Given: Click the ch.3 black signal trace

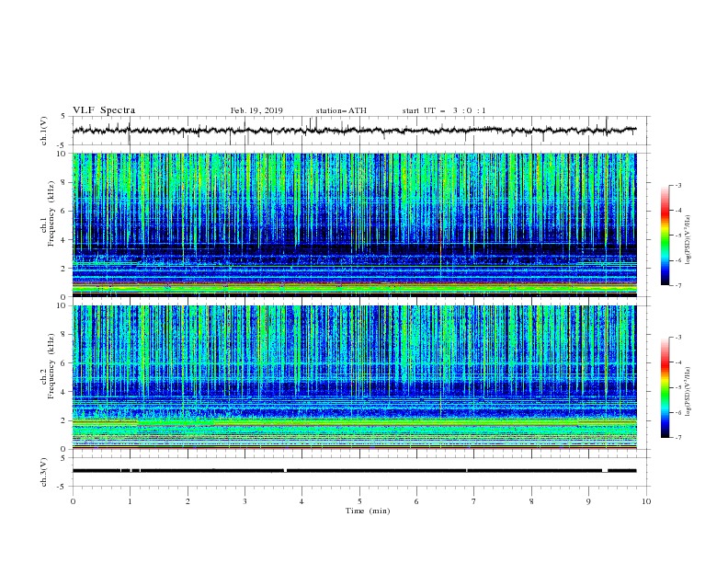Looking at the screenshot, I should click(355, 471).
